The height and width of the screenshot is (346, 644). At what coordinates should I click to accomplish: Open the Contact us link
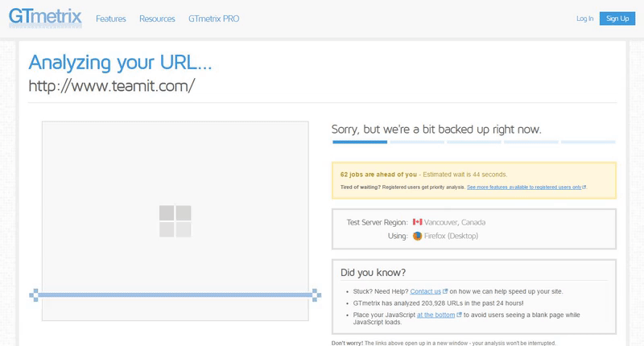(426, 291)
